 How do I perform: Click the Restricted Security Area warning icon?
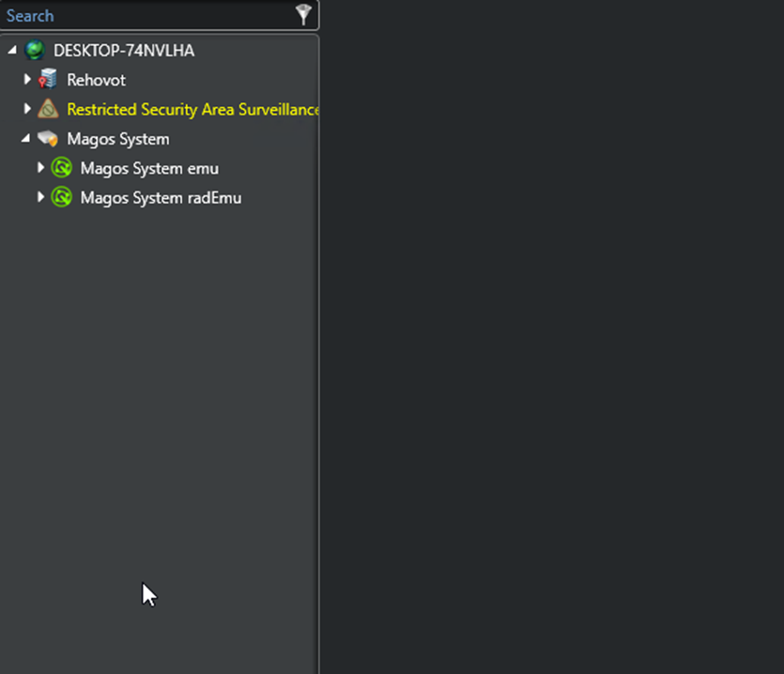pyautogui.click(x=48, y=109)
